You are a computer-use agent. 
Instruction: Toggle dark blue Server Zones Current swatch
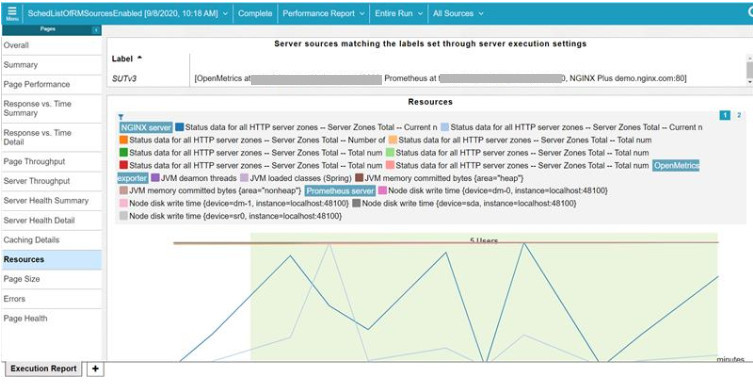point(180,127)
